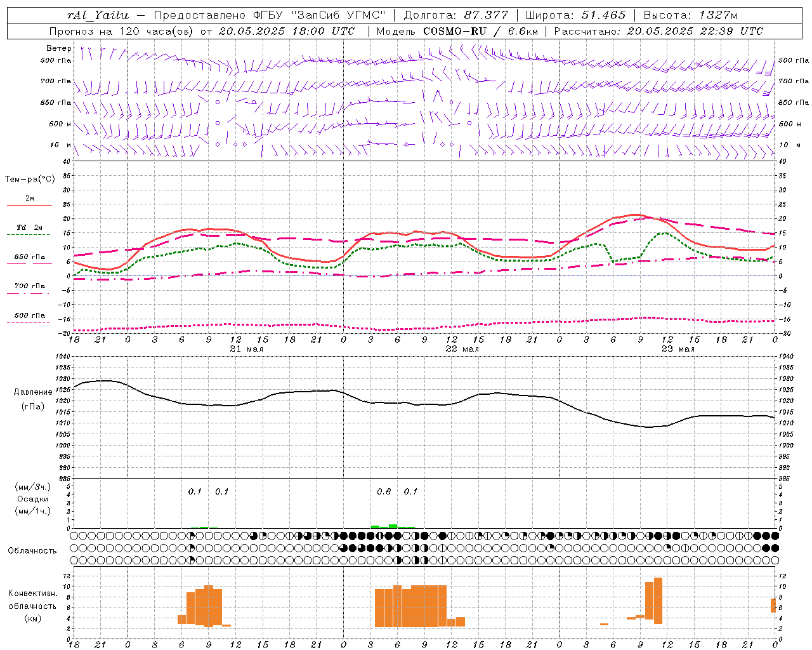Viewport: 812px width, 650px height.
Task: Click the Конвективн. label of convective cloud panel
Action: click(33, 593)
